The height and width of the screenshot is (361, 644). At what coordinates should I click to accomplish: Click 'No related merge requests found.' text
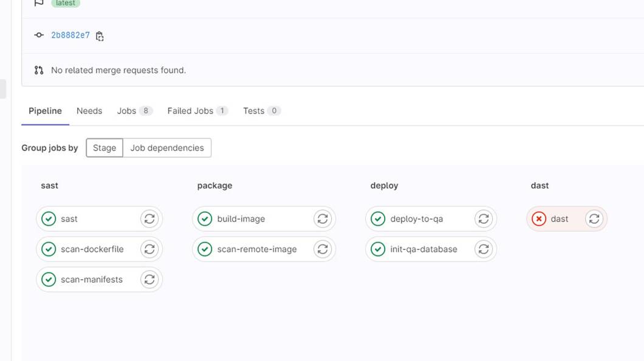click(x=118, y=70)
